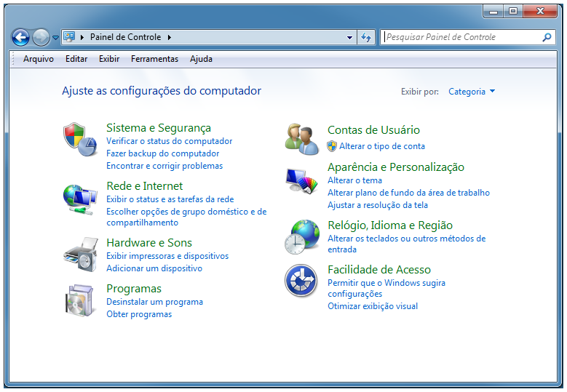Click the Painel de Controle breadcrumb text

point(125,37)
